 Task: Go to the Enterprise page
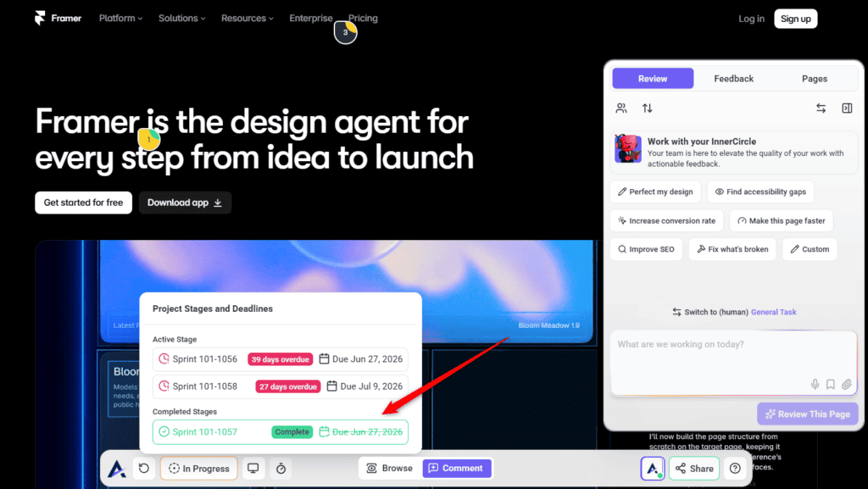point(310,19)
